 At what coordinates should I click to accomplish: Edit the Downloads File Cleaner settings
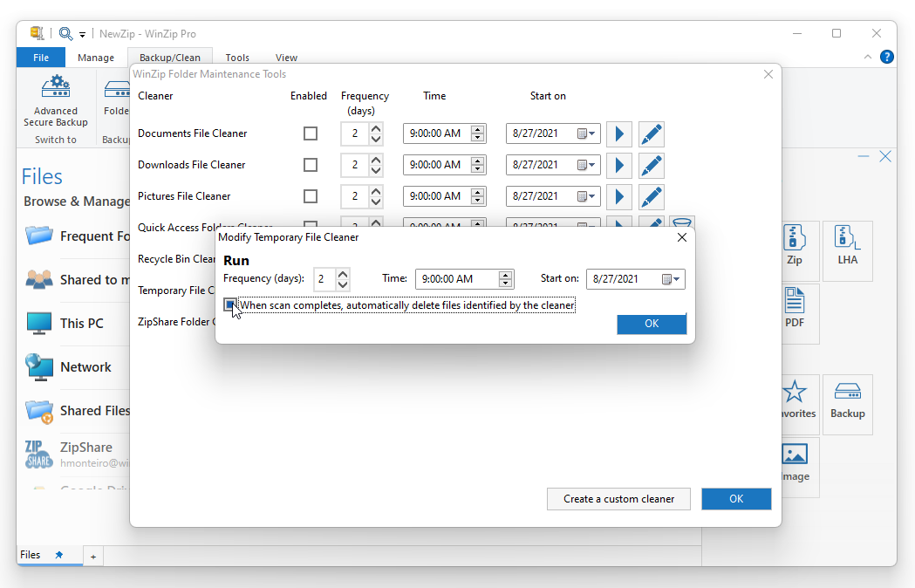pyautogui.click(x=651, y=165)
